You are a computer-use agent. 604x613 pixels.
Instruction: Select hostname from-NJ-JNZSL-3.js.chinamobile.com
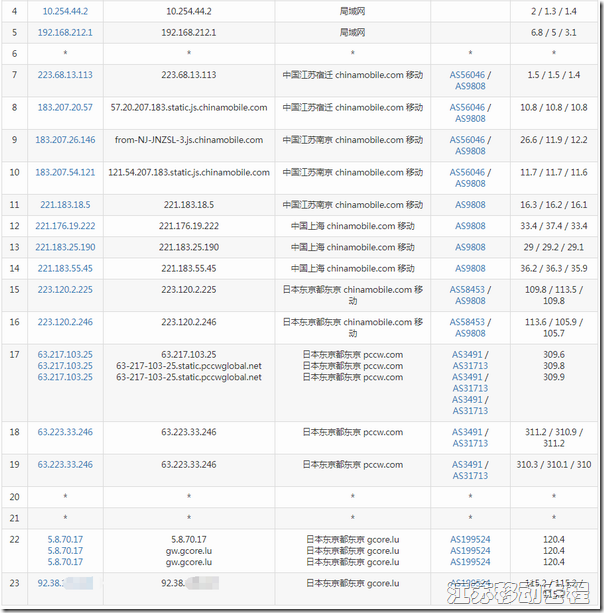(189, 140)
